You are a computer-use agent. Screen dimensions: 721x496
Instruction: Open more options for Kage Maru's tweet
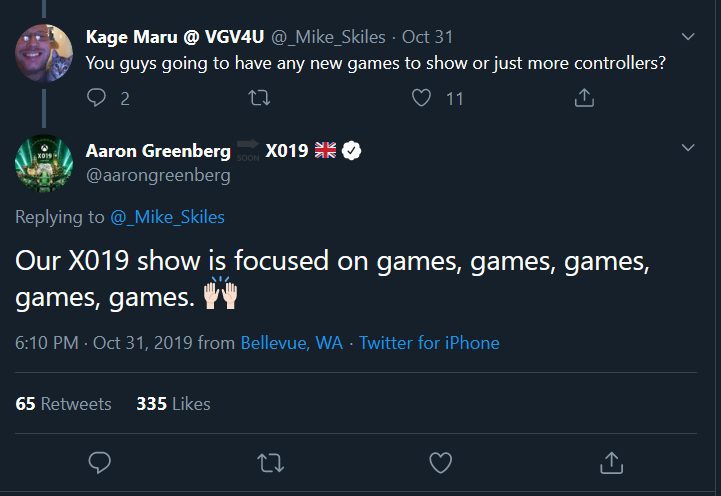[688, 37]
